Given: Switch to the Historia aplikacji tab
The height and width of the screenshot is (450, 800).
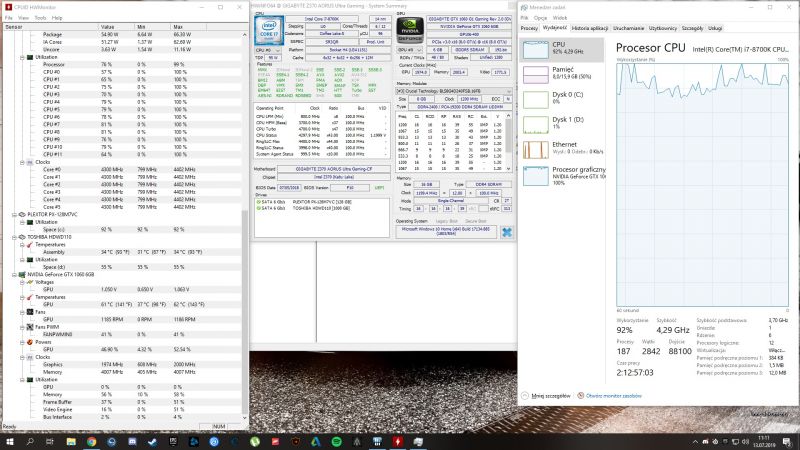Looking at the screenshot, I should click(590, 28).
